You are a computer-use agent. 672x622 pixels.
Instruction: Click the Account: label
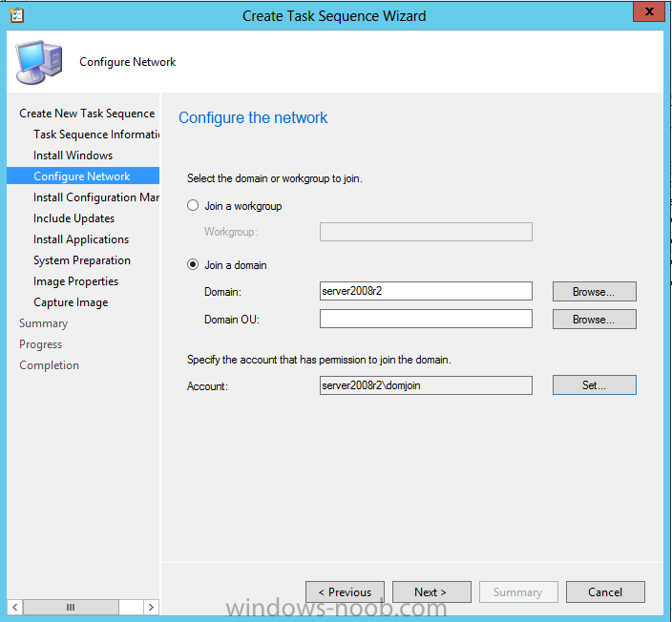click(207, 386)
